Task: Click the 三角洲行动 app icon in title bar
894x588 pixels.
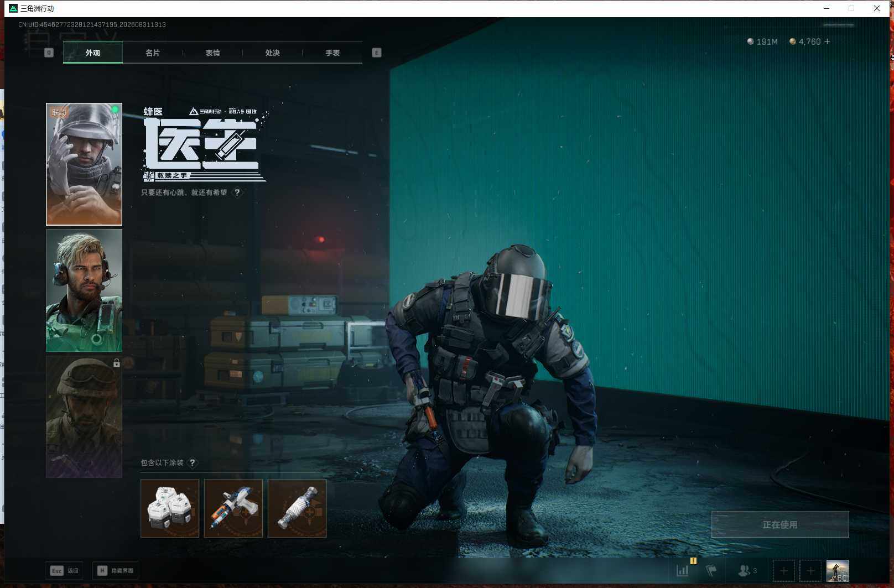Action: 13,8
